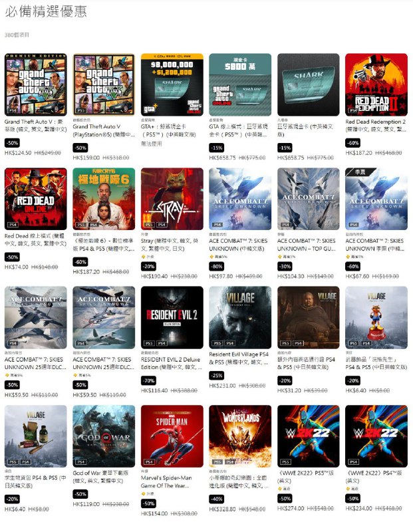Screen dimensions: 413x532
Task: Click the WWE 2K22 PS5 version cover
Action: point(309,436)
